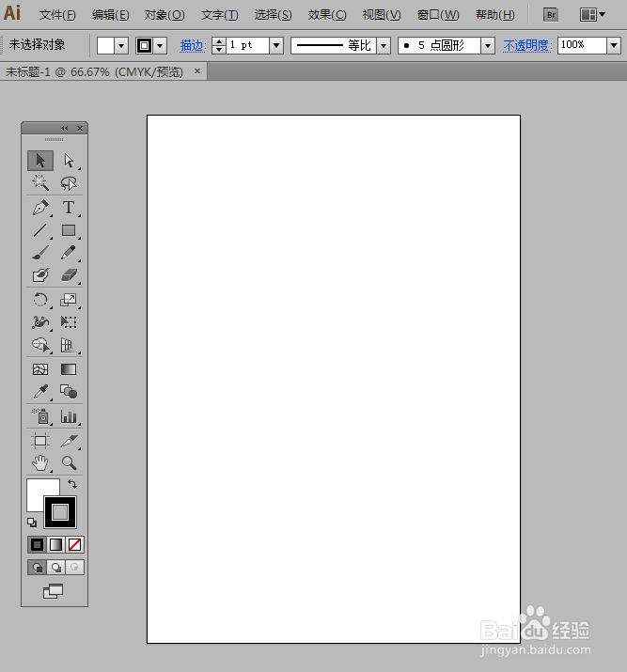Select the Scale tool
627x672 pixels.
pyautogui.click(x=69, y=300)
